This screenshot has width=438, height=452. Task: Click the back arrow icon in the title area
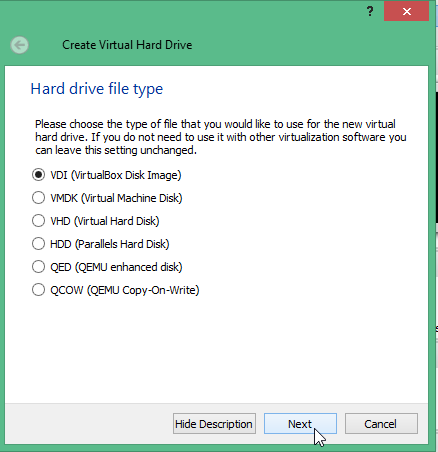[x=19, y=45]
